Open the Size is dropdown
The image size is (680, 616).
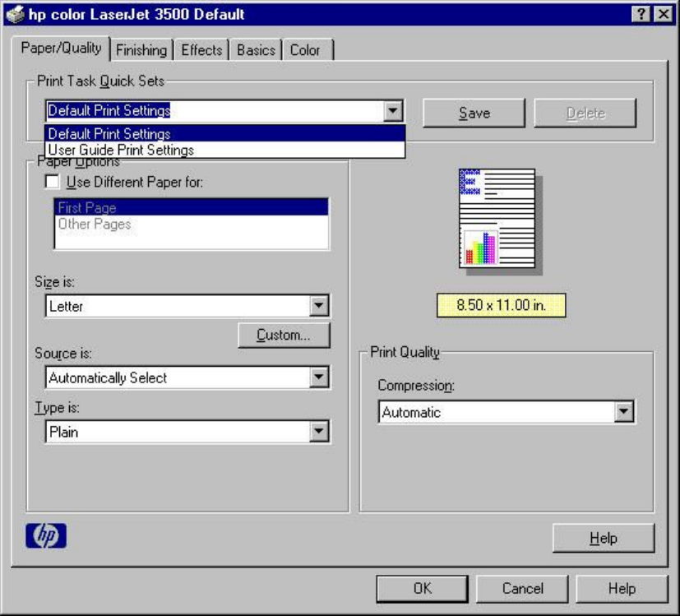(x=319, y=305)
